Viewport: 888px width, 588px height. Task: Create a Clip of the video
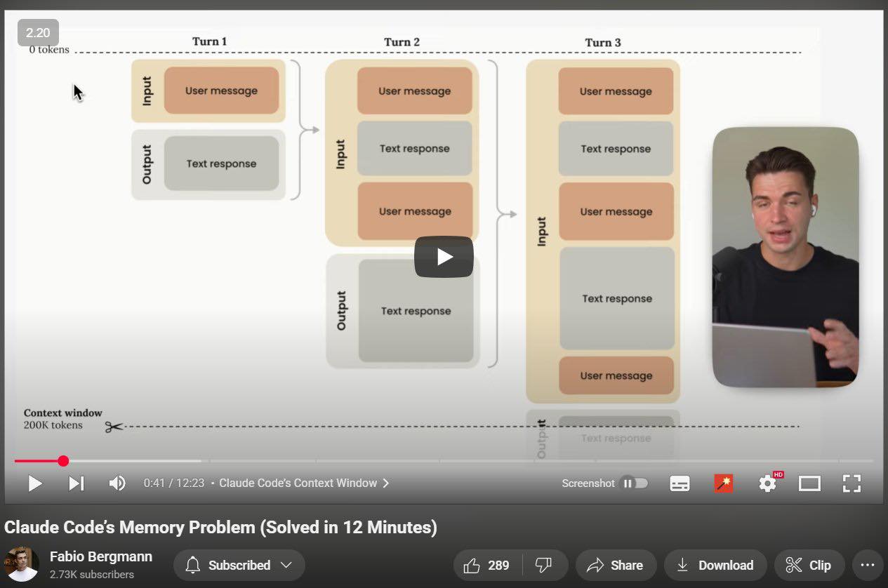(x=809, y=565)
